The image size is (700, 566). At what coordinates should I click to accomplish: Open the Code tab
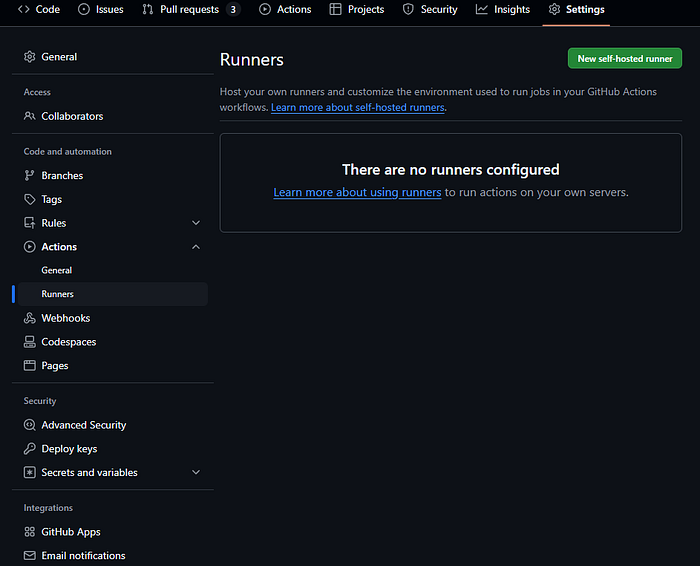tap(39, 9)
